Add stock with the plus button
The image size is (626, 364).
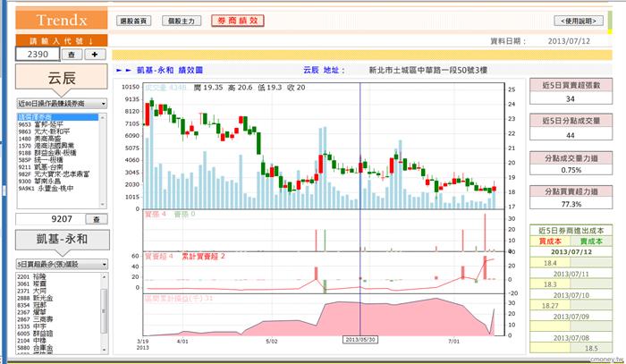click(x=95, y=55)
